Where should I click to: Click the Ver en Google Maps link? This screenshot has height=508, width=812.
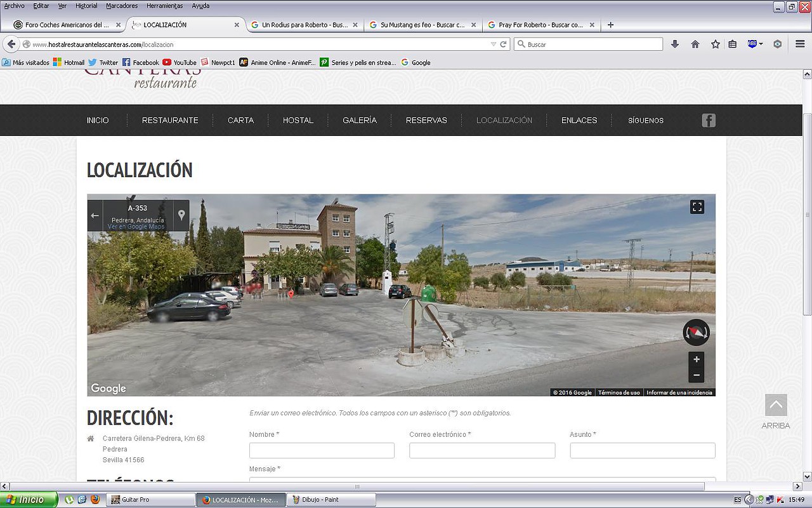tap(136, 227)
